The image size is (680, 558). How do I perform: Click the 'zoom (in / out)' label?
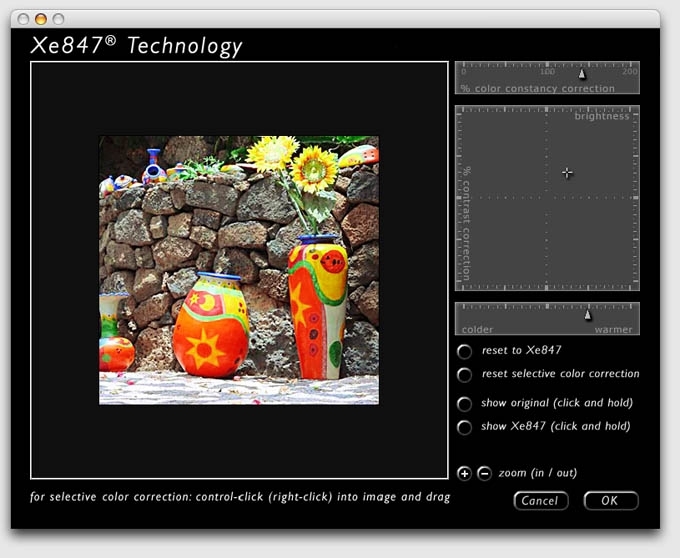[538, 473]
